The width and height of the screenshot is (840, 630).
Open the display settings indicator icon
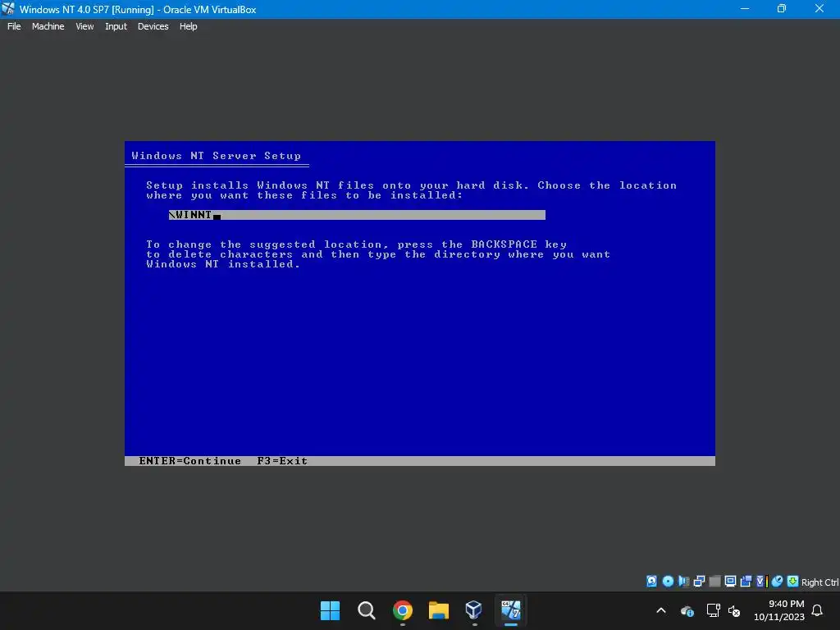coord(730,582)
